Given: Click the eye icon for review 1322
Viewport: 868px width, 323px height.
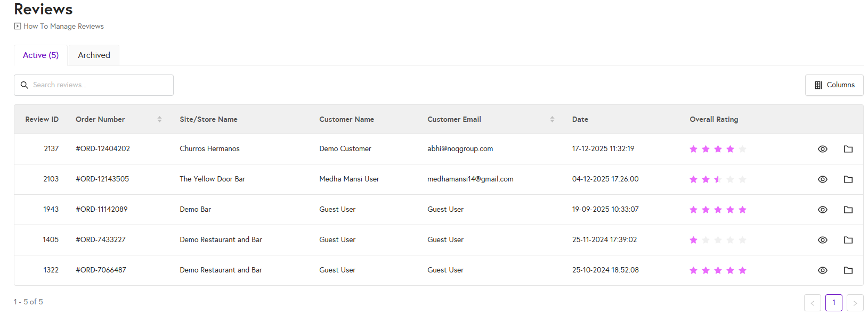Looking at the screenshot, I should coord(822,270).
